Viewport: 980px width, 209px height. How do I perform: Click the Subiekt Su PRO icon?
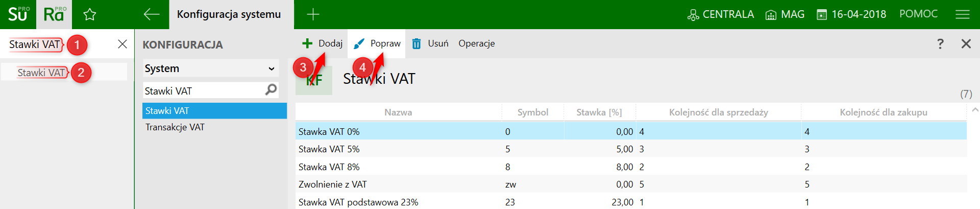tap(18, 14)
